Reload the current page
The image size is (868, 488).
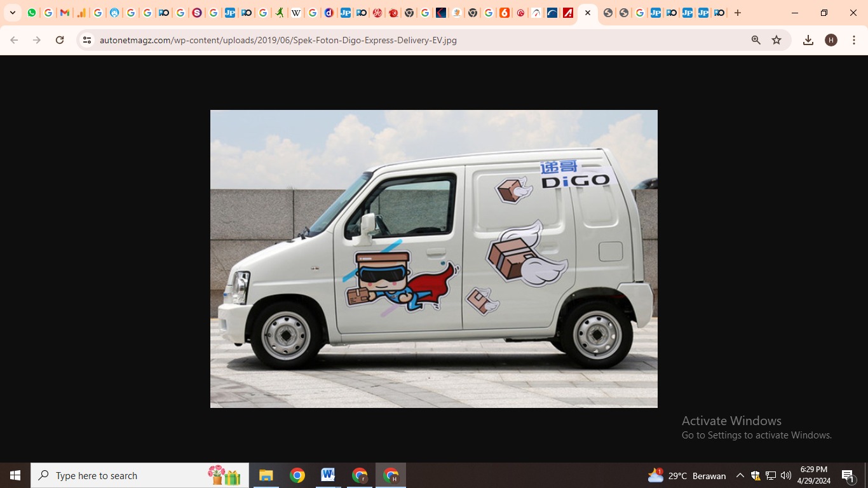tap(60, 40)
